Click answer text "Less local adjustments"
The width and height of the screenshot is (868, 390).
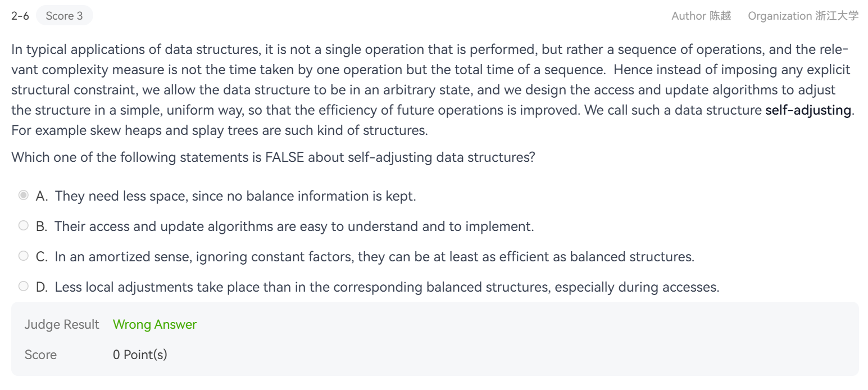tap(387, 287)
